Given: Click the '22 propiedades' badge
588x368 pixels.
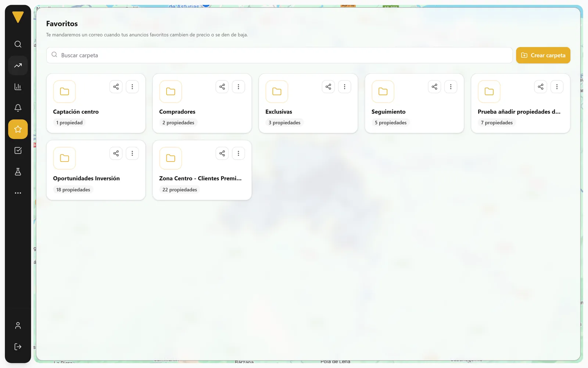Looking at the screenshot, I should coord(180,190).
